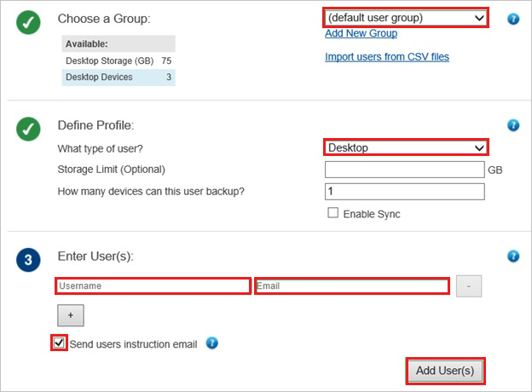The image size is (532, 392).
Task: Focus the Username input field
Action: point(153,285)
